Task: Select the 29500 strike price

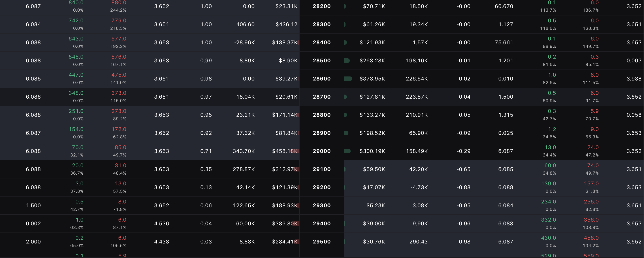Action: coord(322,241)
